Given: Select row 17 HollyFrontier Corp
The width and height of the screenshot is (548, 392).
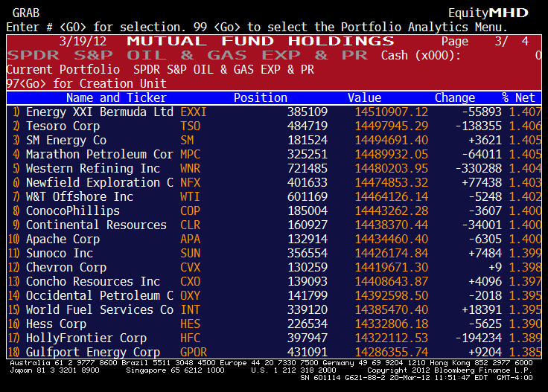Looking at the screenshot, I should (274, 338).
